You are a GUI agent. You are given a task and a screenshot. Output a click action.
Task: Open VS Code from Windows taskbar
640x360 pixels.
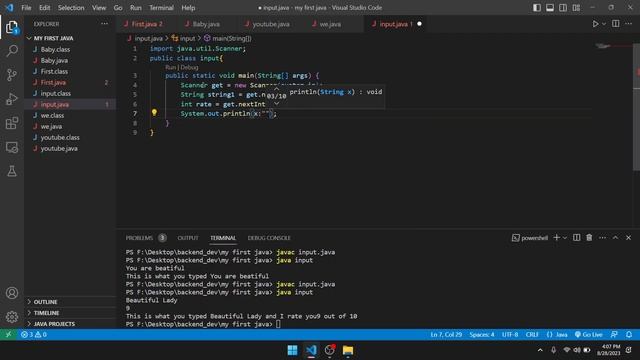pyautogui.click(x=311, y=350)
